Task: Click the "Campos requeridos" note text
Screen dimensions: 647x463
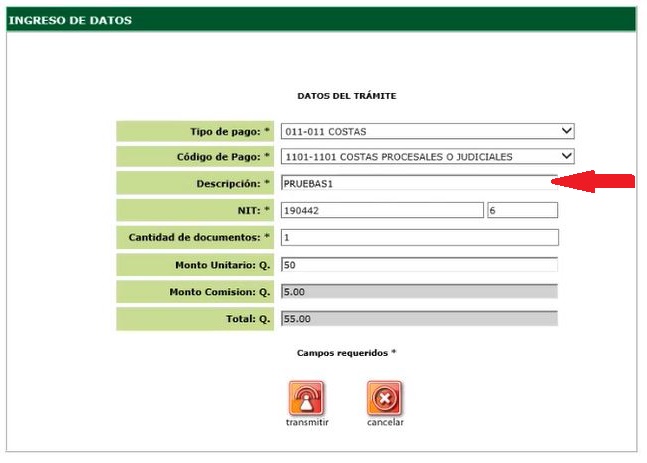Action: [346, 353]
